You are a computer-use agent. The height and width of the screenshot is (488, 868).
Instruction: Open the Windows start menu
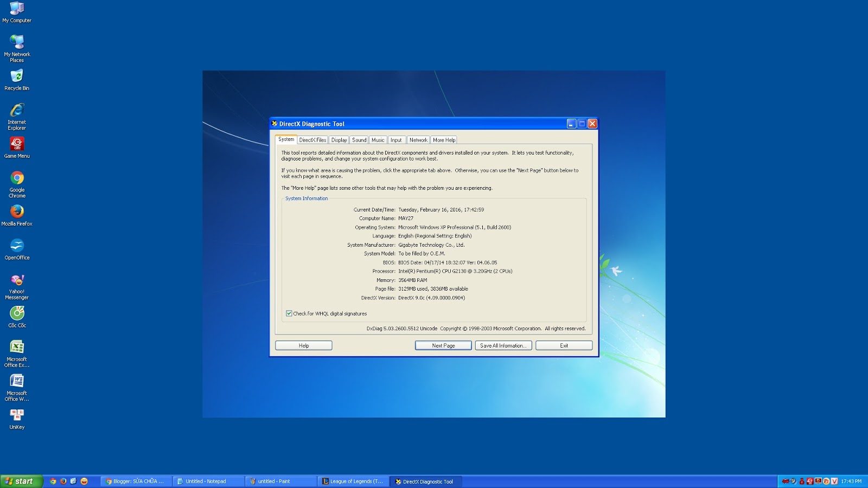pos(21,481)
